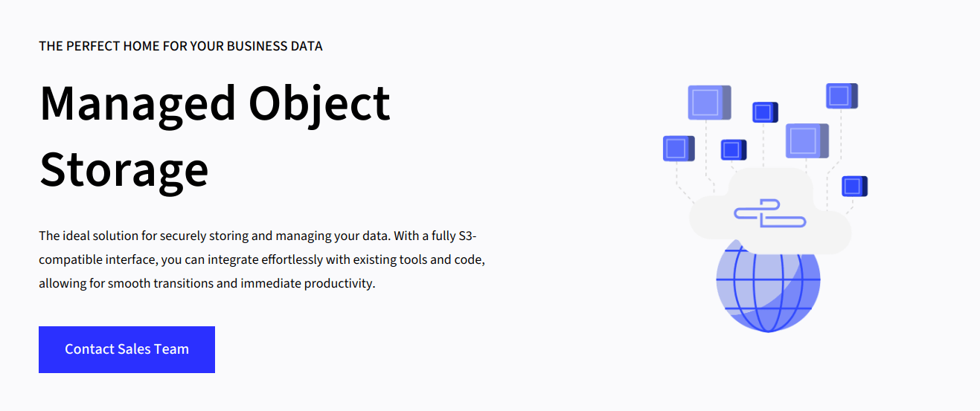980x411 pixels.
Task: Select the large light-purple cube at illustration's top left
Action: click(708, 103)
